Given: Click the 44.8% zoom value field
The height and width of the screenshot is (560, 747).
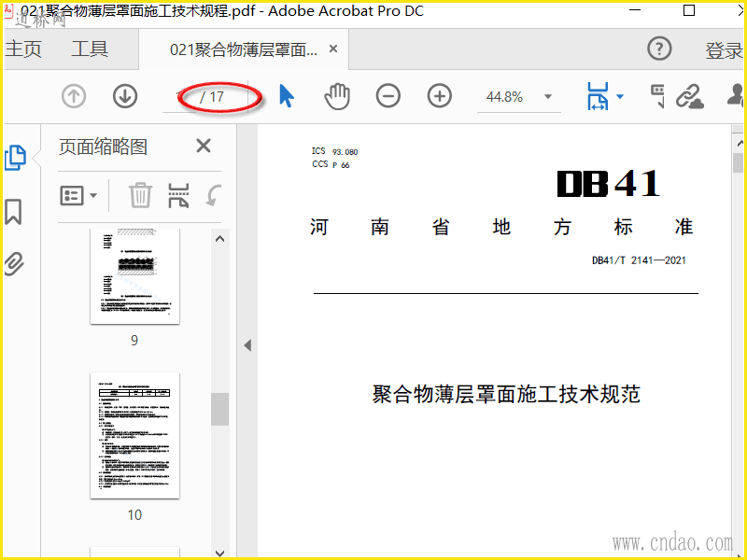Looking at the screenshot, I should (x=504, y=97).
